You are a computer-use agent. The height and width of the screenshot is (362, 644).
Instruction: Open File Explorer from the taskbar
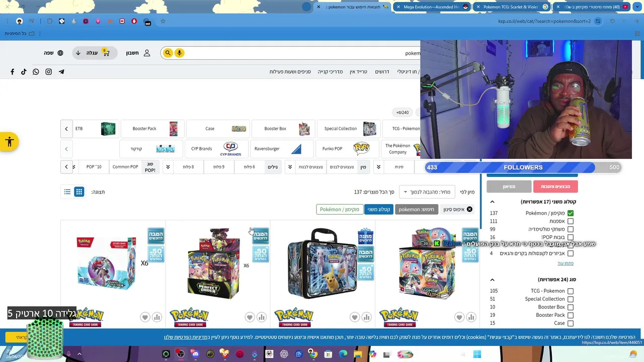click(358, 354)
